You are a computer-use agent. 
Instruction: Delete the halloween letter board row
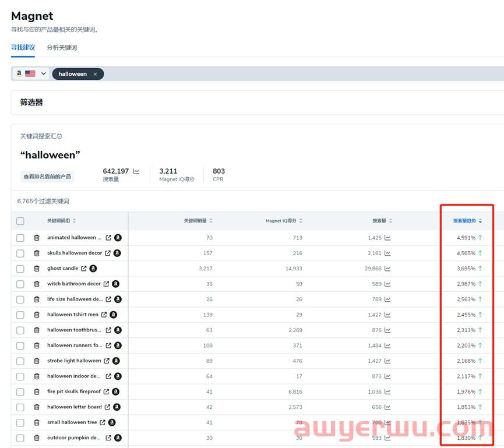37,407
